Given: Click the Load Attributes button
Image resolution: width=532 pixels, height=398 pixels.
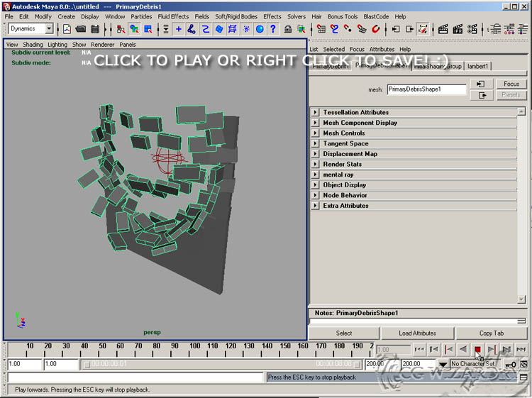Looking at the screenshot, I should [417, 333].
